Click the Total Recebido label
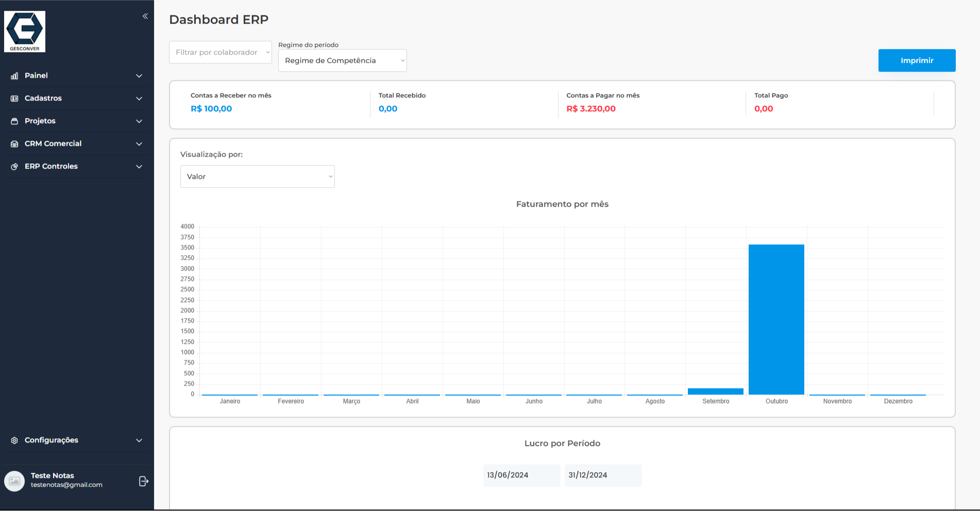Screen dimensions: 980x511 tap(402, 95)
